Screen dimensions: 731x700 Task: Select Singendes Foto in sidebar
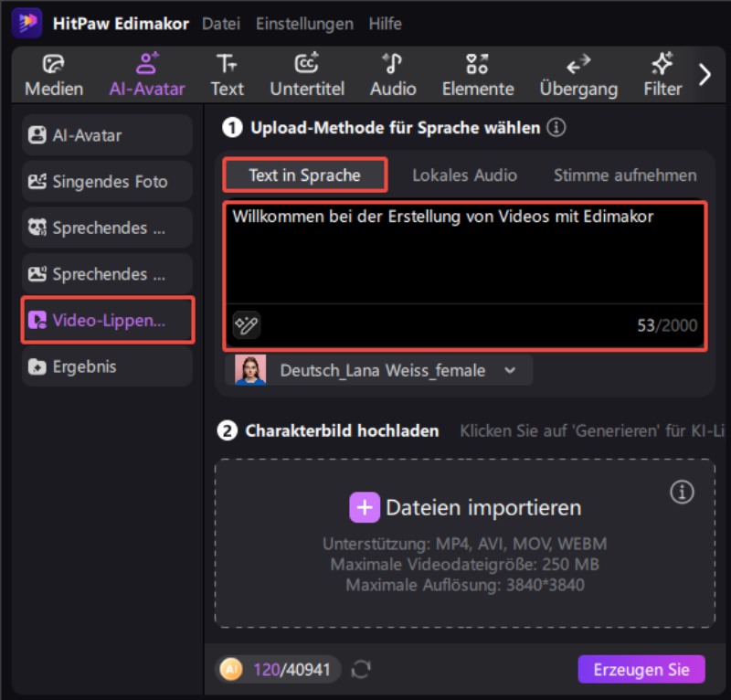tap(107, 182)
